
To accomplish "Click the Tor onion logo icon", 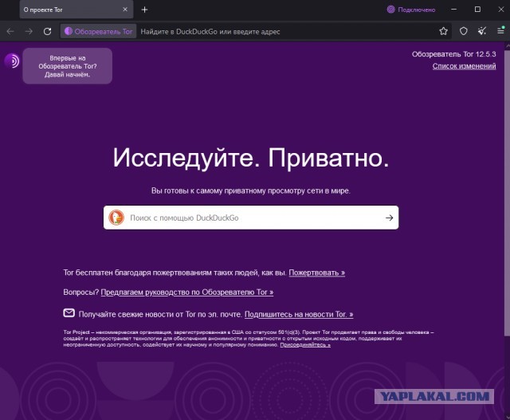I will (x=12, y=61).
